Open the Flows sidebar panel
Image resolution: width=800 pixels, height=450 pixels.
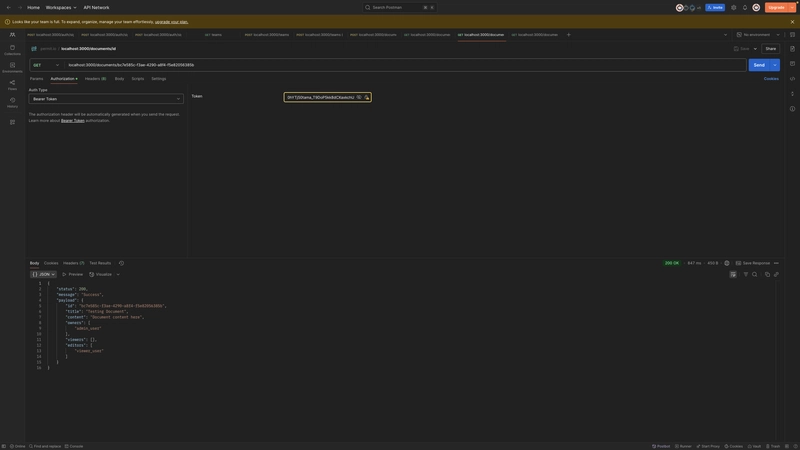(x=12, y=85)
